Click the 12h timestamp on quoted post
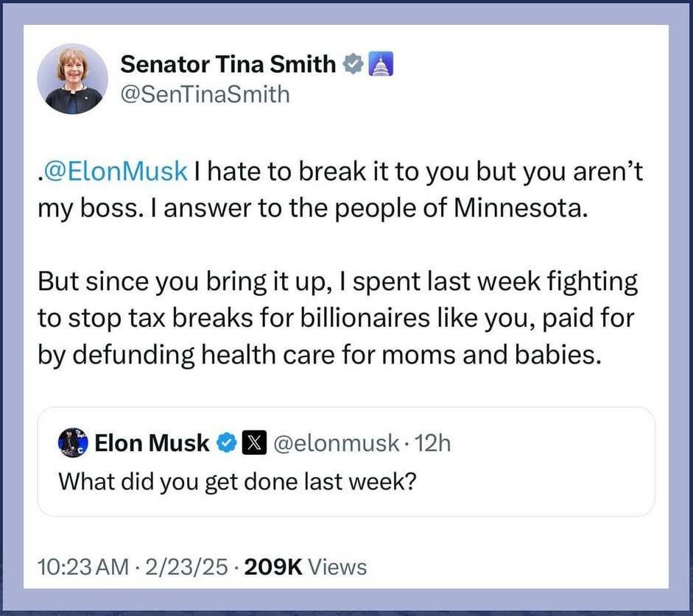Image resolution: width=693 pixels, height=616 pixels. 432,443
